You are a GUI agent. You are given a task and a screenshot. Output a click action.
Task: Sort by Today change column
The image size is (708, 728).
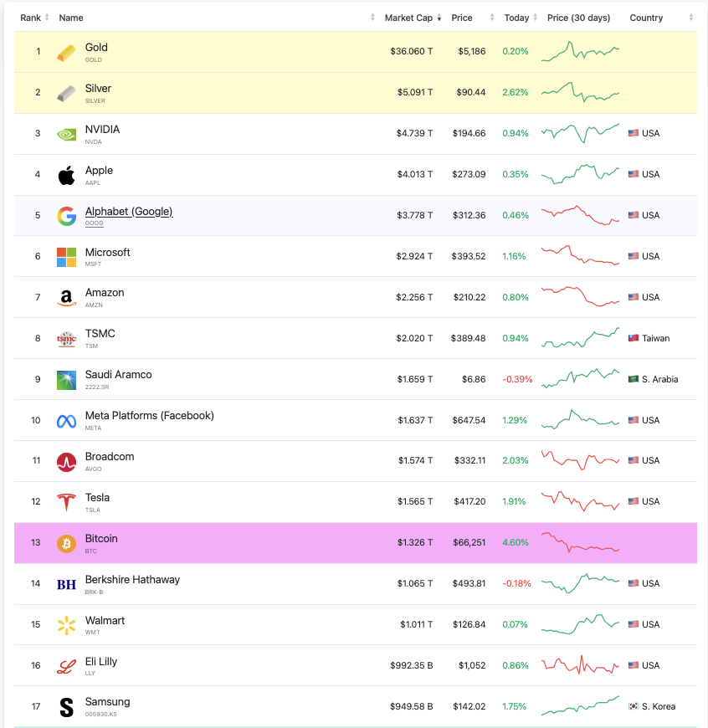point(516,18)
